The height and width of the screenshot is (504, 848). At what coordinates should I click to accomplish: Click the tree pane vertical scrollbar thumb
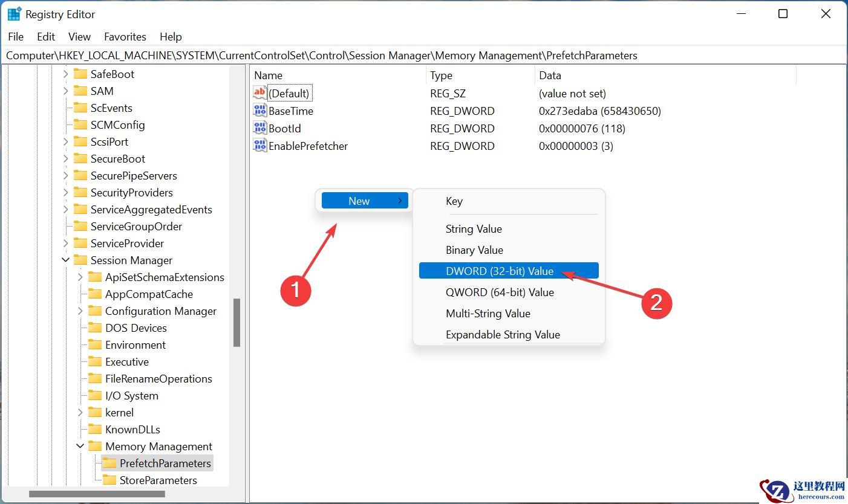coord(236,322)
